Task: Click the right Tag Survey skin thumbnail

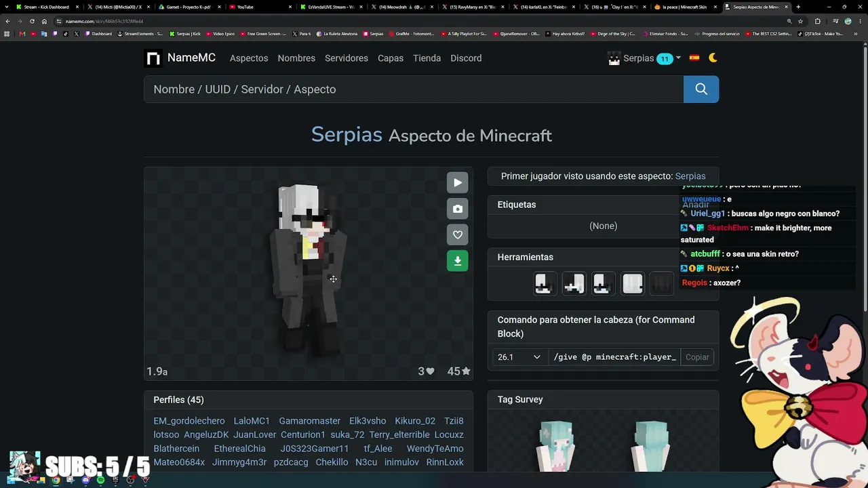Action: (x=651, y=445)
